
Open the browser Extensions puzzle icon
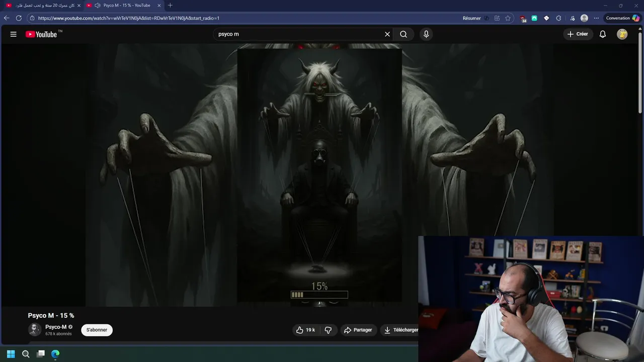558,18
